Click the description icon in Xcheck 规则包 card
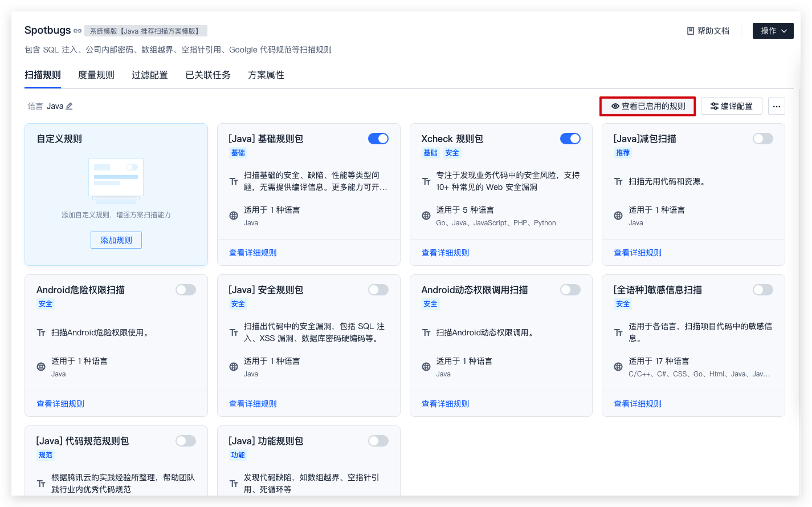812x507 pixels. [426, 181]
